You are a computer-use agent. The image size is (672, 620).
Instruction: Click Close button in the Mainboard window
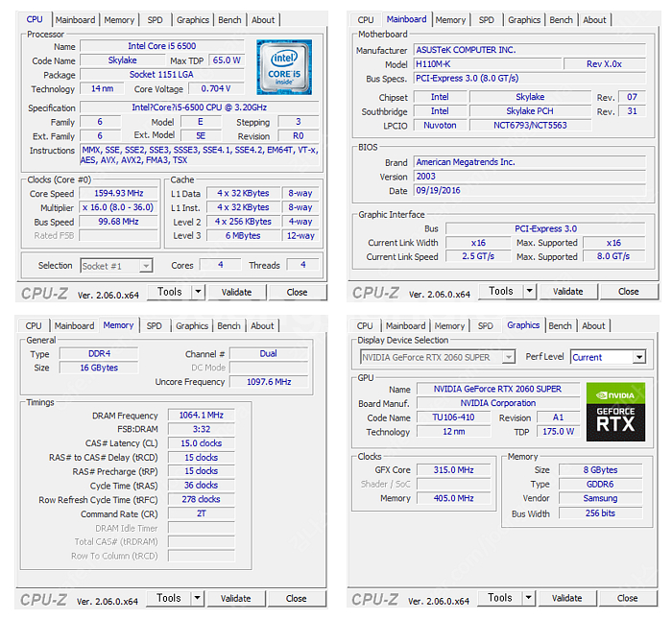point(629,292)
